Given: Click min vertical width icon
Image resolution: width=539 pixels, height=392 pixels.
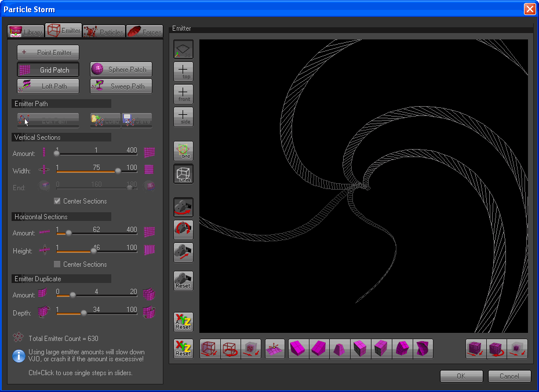Looking at the screenshot, I should [44, 169].
